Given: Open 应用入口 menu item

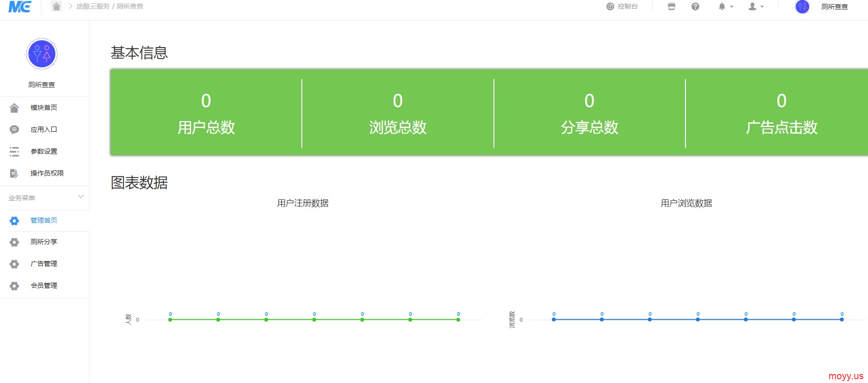Looking at the screenshot, I should 45,129.
